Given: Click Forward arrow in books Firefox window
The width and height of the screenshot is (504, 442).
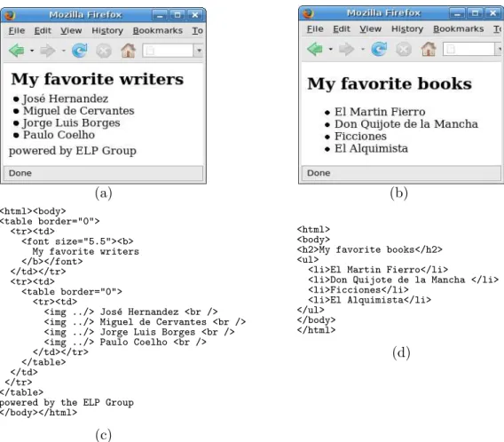Looking at the screenshot, I should point(346,49).
